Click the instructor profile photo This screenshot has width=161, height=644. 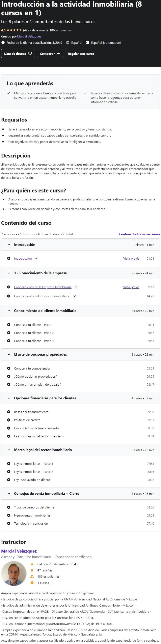(14, 574)
